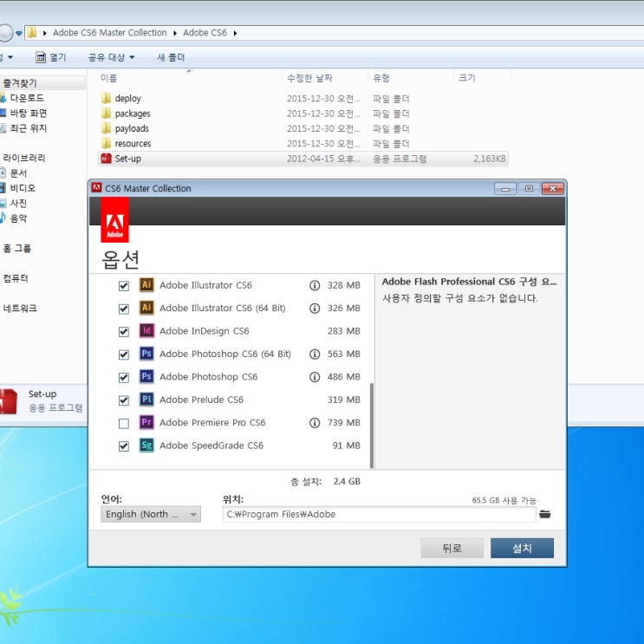The image size is (644, 644).
Task: Select the Set-up file row in Explorer
Action: pyautogui.click(x=303, y=159)
